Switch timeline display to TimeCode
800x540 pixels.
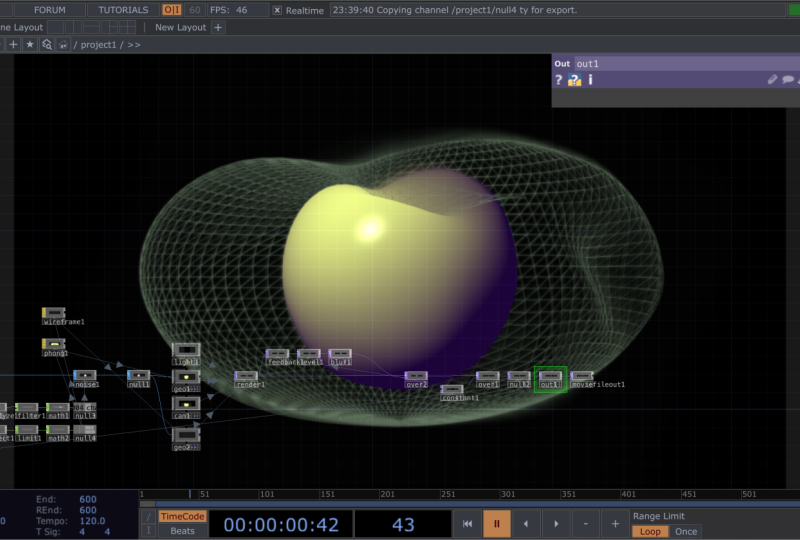tap(182, 517)
